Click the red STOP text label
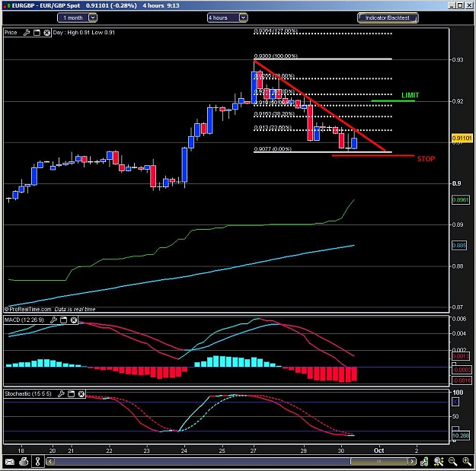The height and width of the screenshot is (471, 476). [426, 159]
